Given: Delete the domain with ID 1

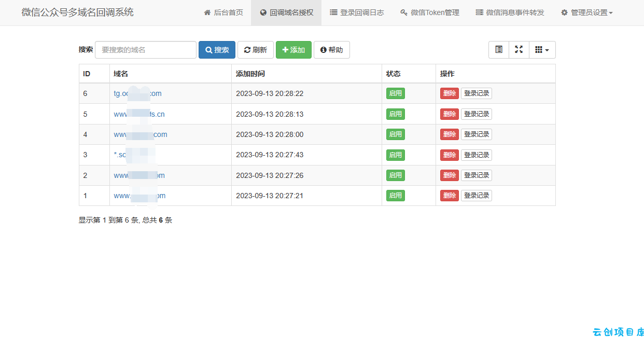Looking at the screenshot, I should click(x=450, y=196).
